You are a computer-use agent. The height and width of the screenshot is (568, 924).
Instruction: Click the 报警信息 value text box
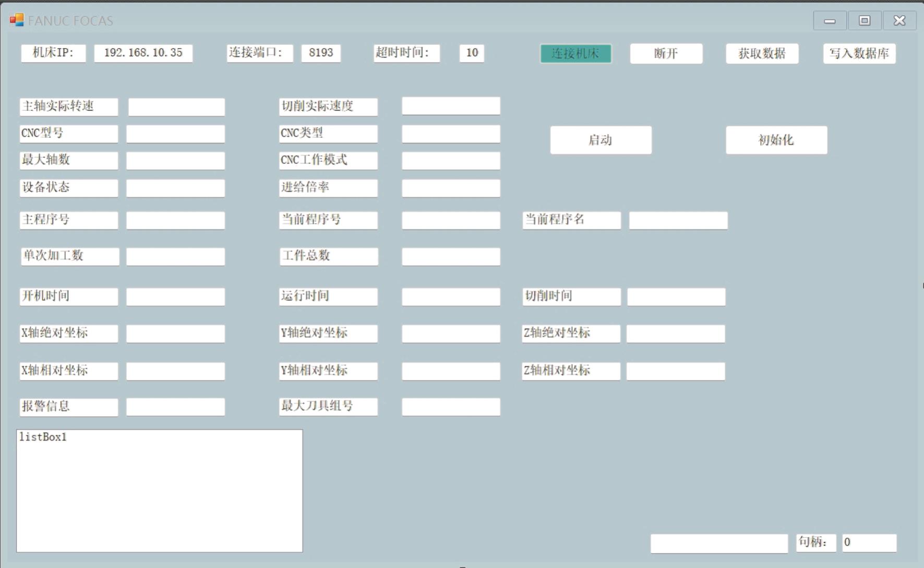(175, 407)
